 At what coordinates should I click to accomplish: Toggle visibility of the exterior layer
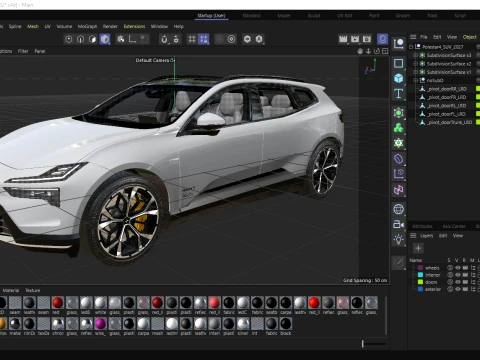coord(457,289)
